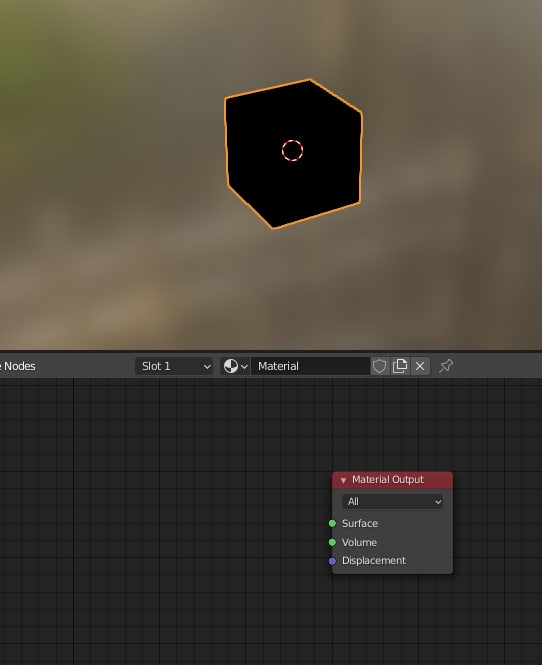The image size is (542, 665).
Task: Select the Material Output node header
Action: click(392, 480)
